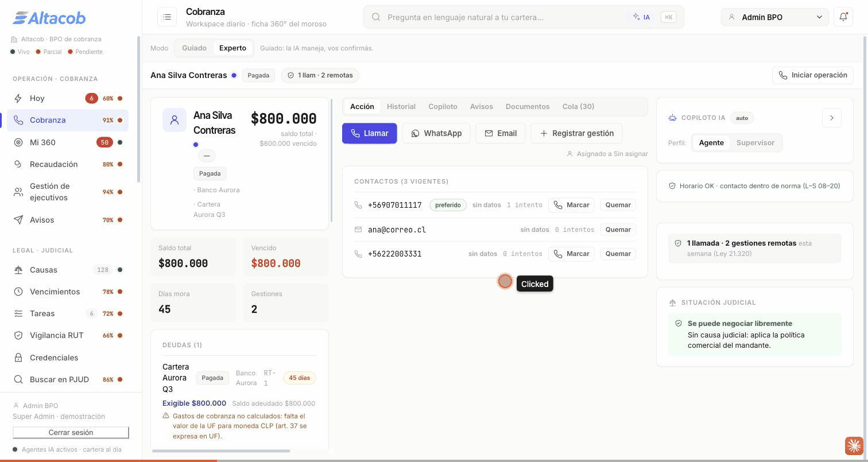
Task: Select Agente profile
Action: click(711, 142)
